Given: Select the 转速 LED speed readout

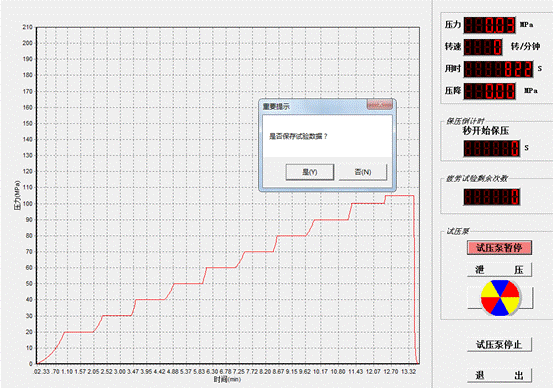Looking at the screenshot, I should coord(483,47).
